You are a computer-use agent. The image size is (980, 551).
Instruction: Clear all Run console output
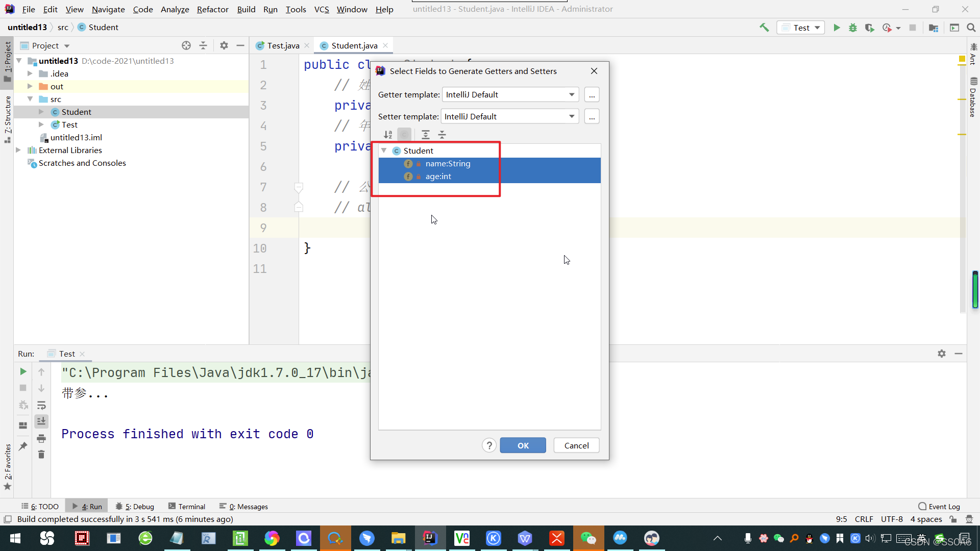pyautogui.click(x=41, y=455)
